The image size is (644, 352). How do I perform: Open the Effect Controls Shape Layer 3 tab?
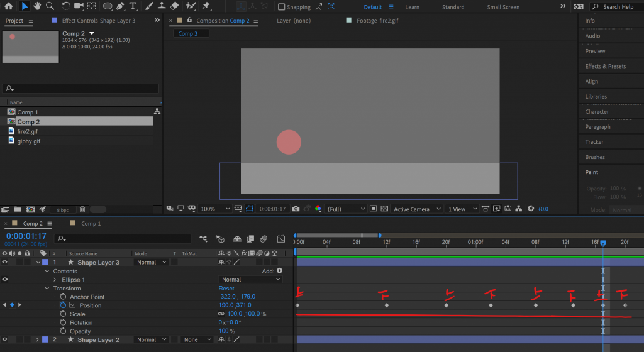tap(97, 21)
